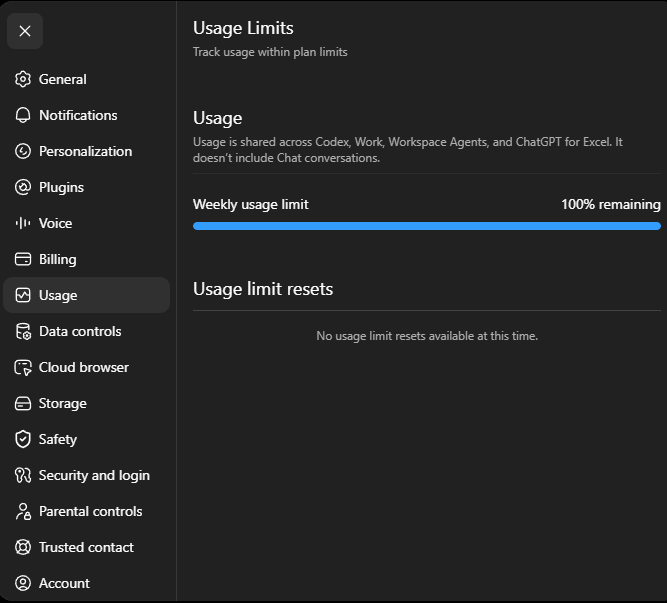Click the 'Weekly usage limit' label
This screenshot has width=667, height=603.
pyautogui.click(x=251, y=205)
